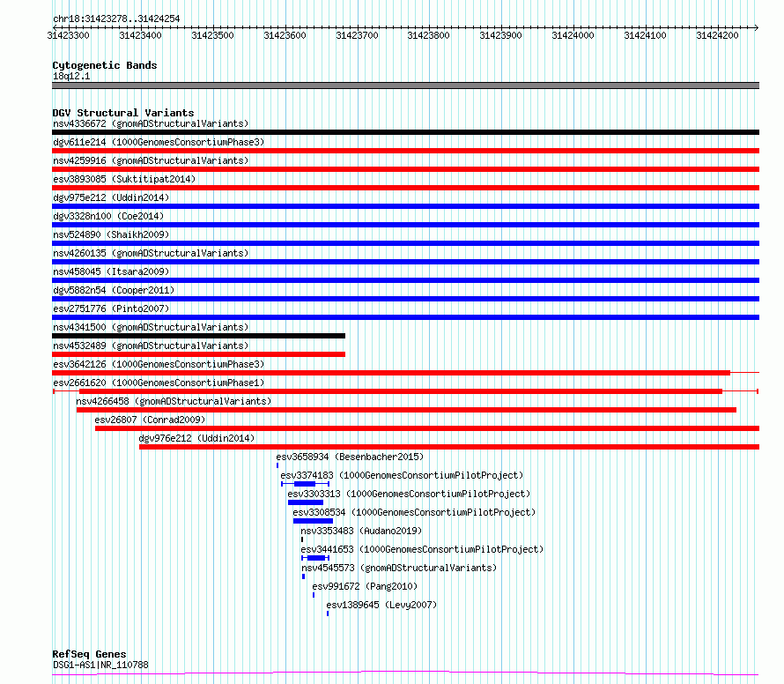Click the blue glyph under esv3374183
Viewport: 784px width, 684px height.
coord(305,484)
